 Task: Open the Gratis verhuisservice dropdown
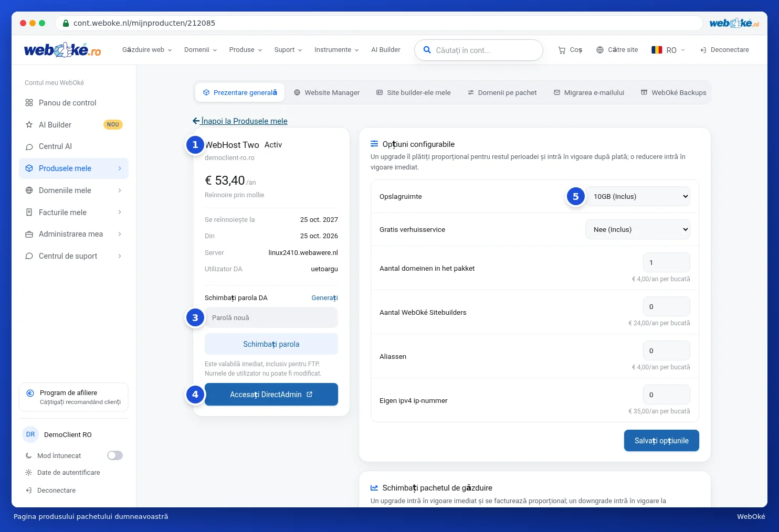pyautogui.click(x=638, y=229)
